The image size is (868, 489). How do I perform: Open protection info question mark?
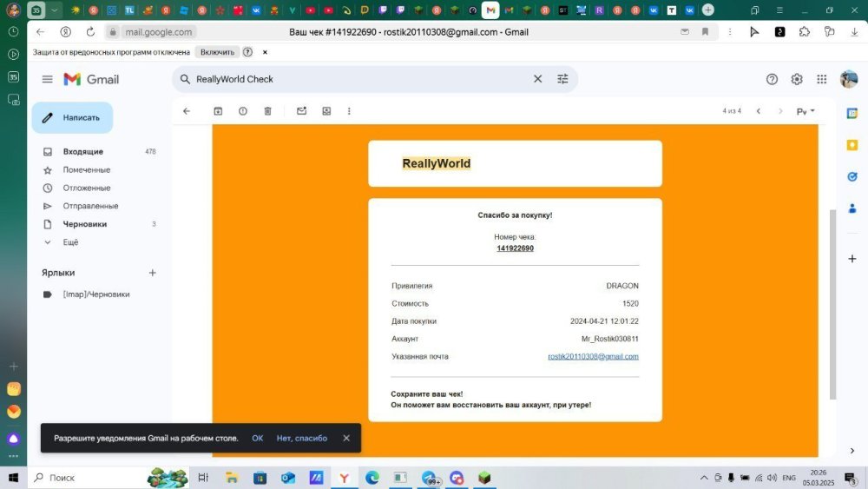247,52
